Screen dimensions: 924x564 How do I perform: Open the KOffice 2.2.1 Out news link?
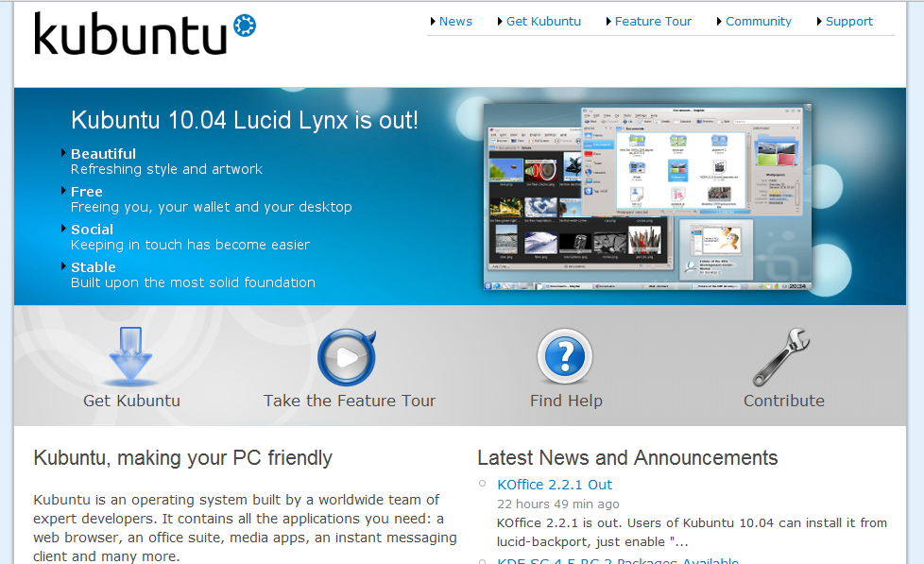555,485
